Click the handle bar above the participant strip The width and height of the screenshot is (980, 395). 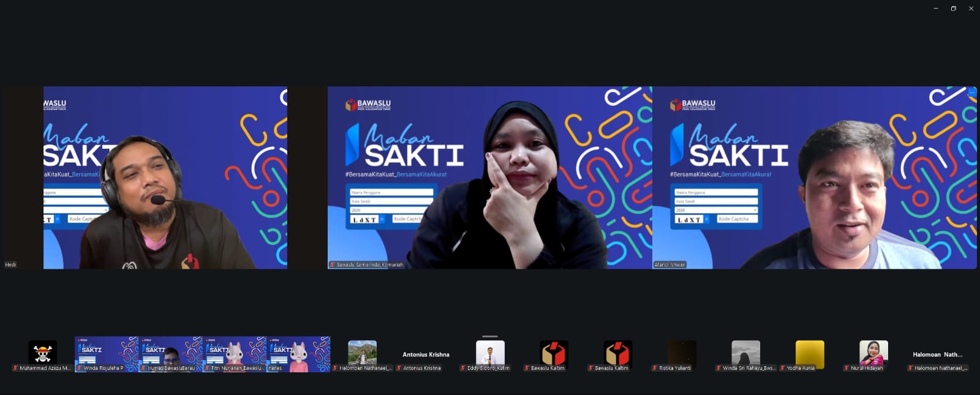[x=490, y=336]
